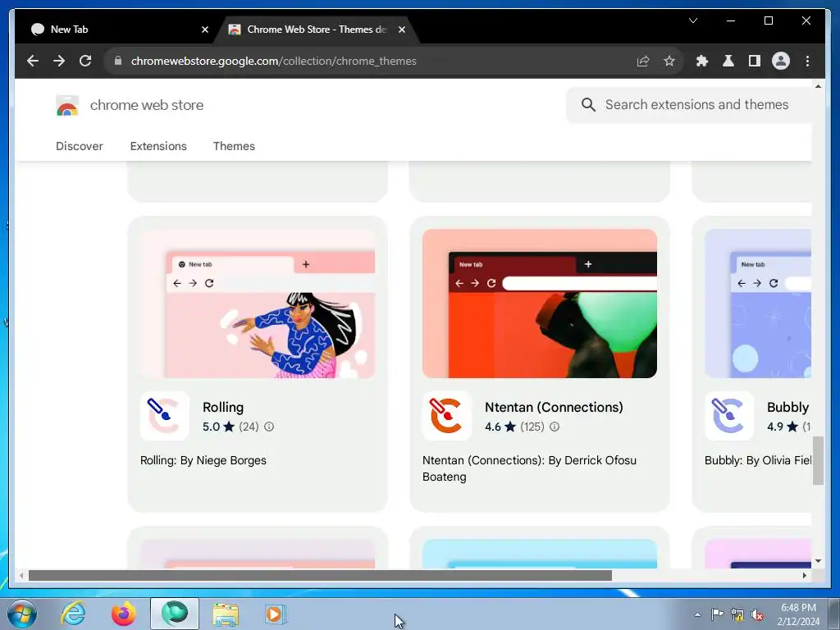Image resolution: width=840 pixels, height=630 pixels.
Task: Open the media player taskbar icon
Action: 276,614
